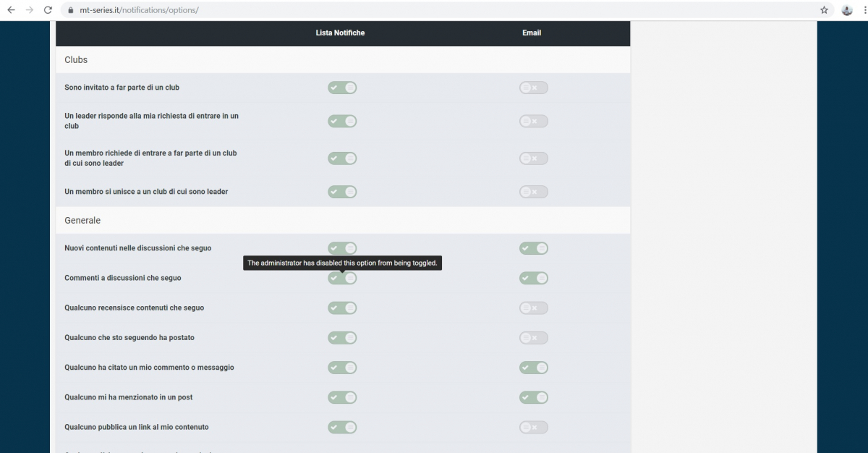
Task: Click the 'Email' column header
Action: click(532, 33)
